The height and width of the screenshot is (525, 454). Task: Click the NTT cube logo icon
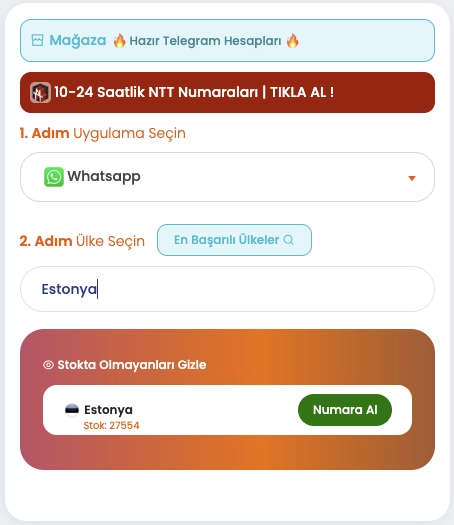40,92
